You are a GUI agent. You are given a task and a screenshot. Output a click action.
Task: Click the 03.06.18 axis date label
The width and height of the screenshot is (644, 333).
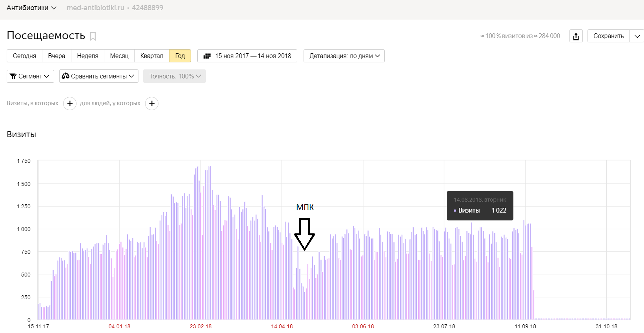point(363,326)
